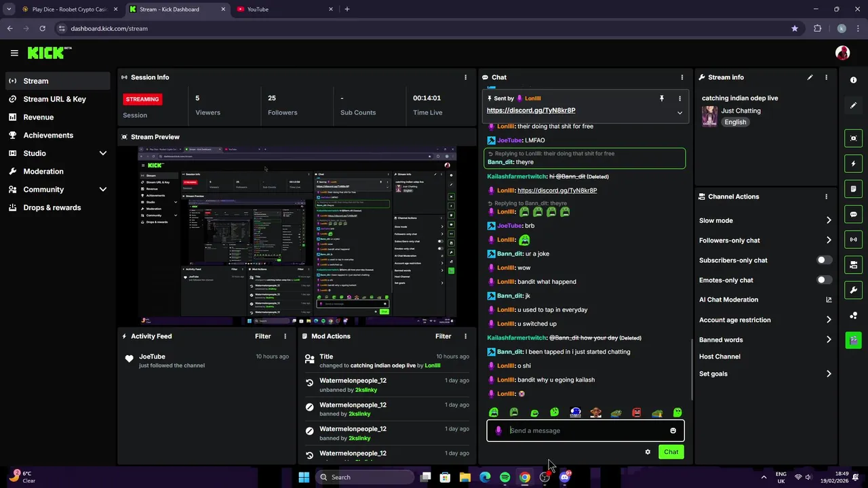Image resolution: width=868 pixels, height=488 pixels.
Task: Click the info icon in right sidebar
Action: click(853, 80)
